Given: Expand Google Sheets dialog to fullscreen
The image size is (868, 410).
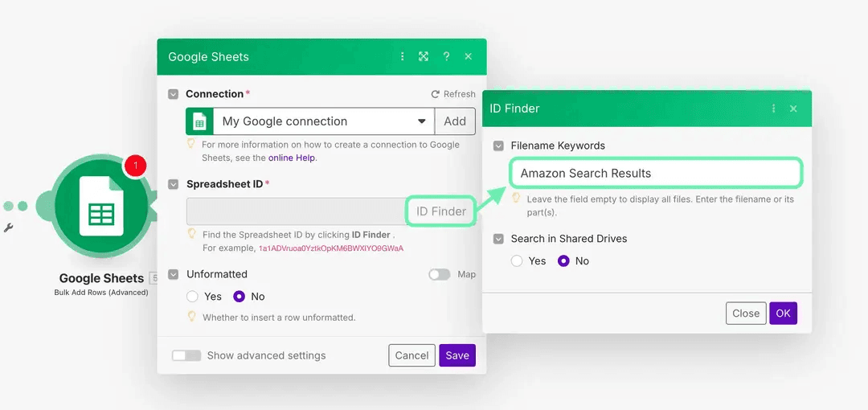Looking at the screenshot, I should 424,56.
